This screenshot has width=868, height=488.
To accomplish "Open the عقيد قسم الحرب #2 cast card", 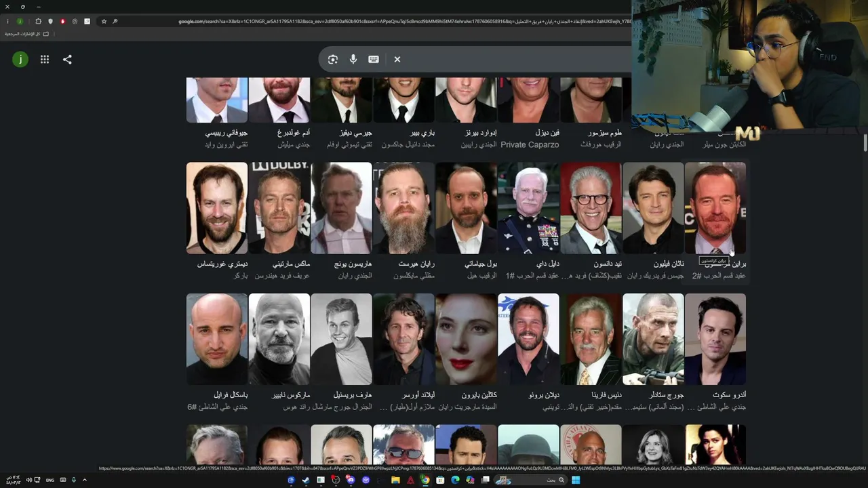I will pyautogui.click(x=715, y=222).
